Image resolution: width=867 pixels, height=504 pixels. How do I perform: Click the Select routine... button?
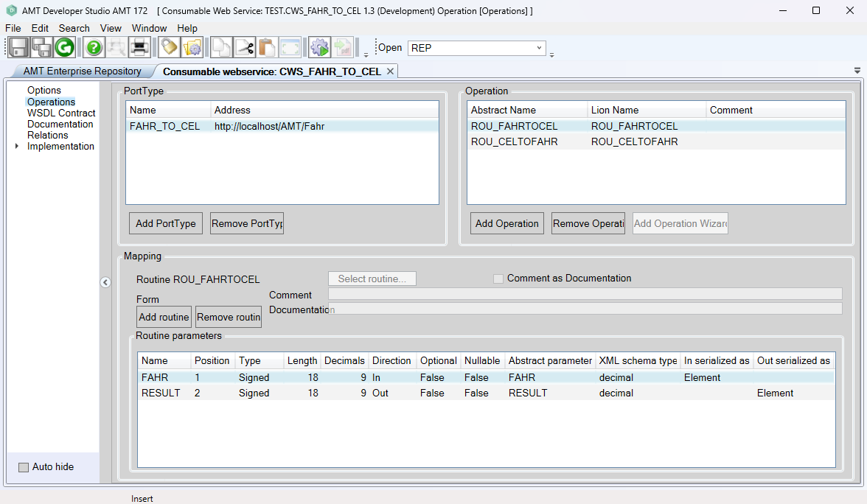372,279
